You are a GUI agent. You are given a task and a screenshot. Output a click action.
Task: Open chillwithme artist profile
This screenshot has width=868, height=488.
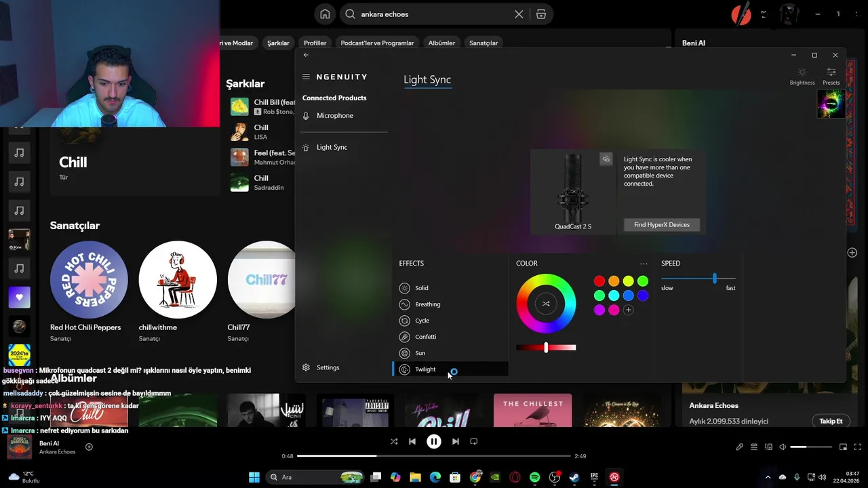click(178, 280)
